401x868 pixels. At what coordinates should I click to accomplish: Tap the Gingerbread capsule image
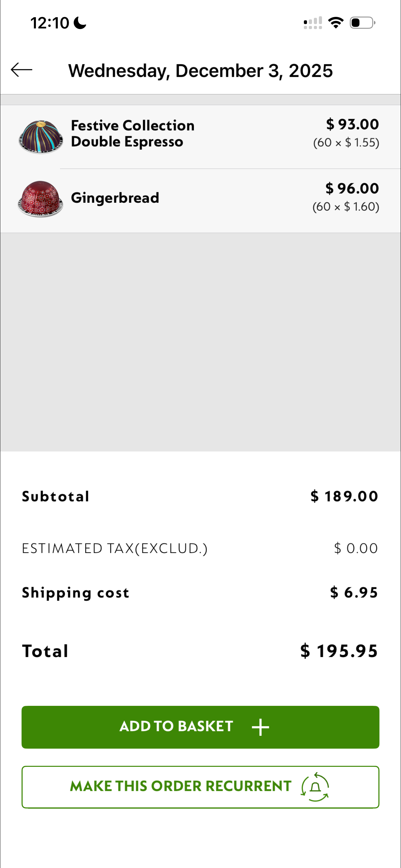pos(40,199)
